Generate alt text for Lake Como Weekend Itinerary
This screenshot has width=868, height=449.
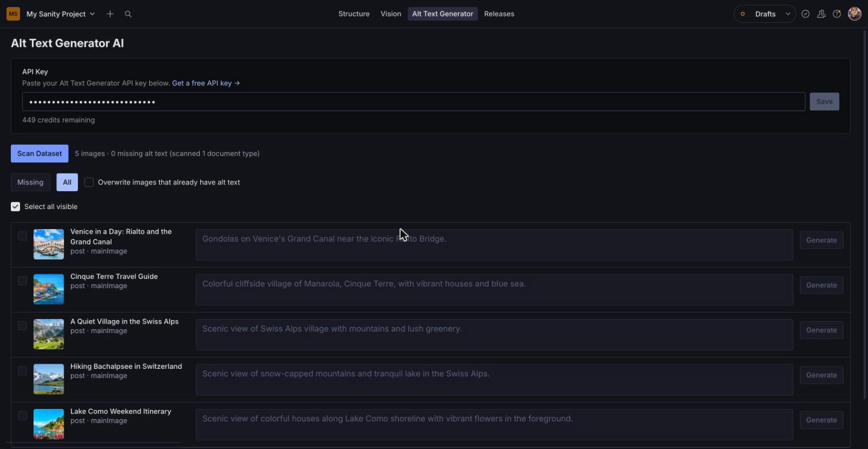click(821, 420)
